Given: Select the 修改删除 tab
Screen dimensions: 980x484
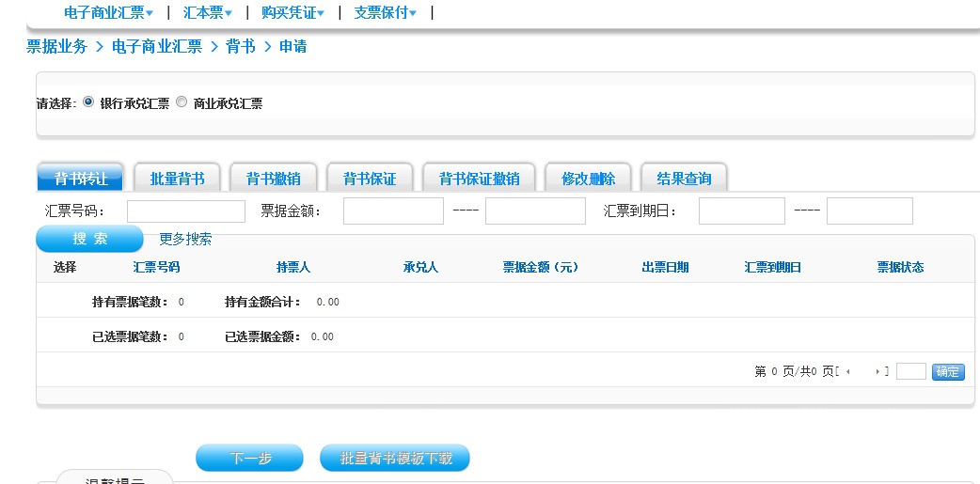Looking at the screenshot, I should pyautogui.click(x=588, y=179).
